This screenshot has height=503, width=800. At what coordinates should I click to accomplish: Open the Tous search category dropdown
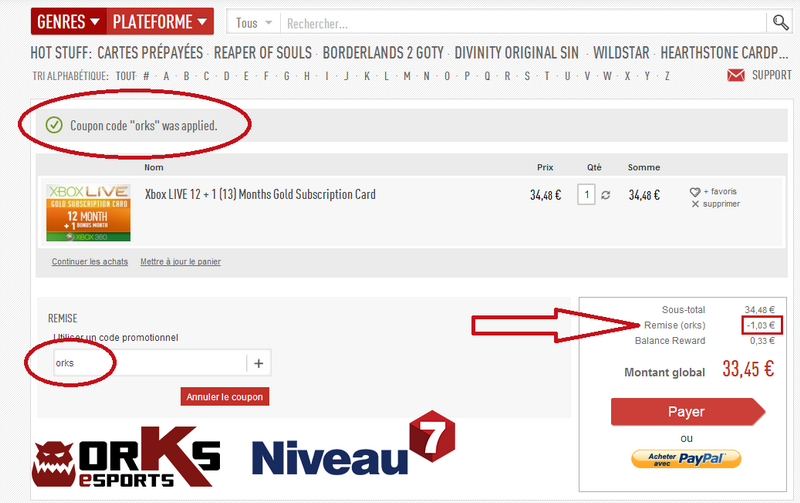253,23
